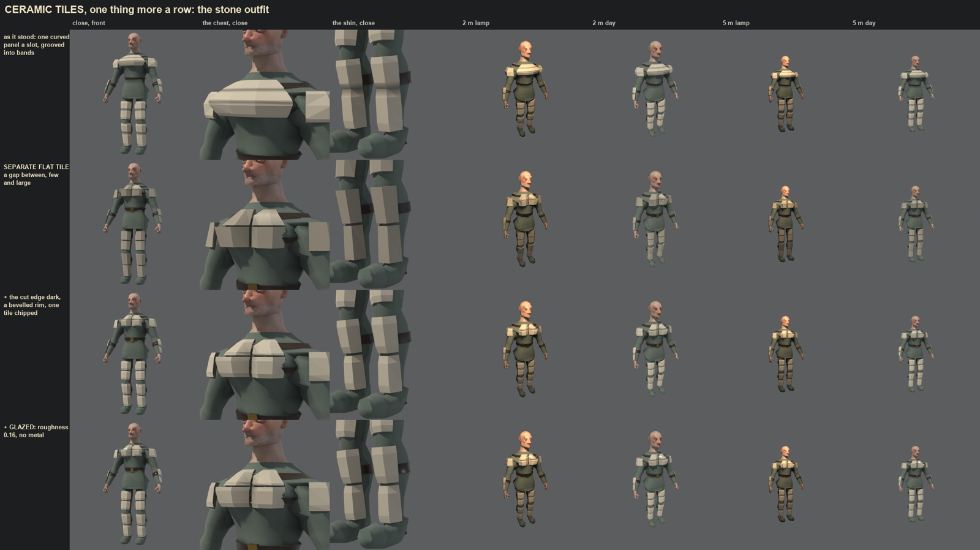The height and width of the screenshot is (550, 980).
Task: View the chest close-up in SEPARATE FLAT TILE row
Action: point(265,225)
